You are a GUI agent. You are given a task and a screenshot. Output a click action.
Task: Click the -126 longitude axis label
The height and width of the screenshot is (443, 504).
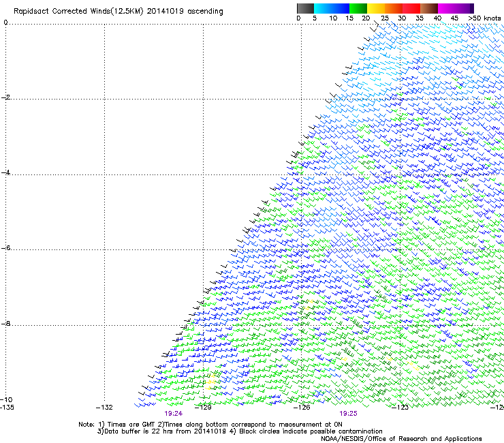coord(302,408)
